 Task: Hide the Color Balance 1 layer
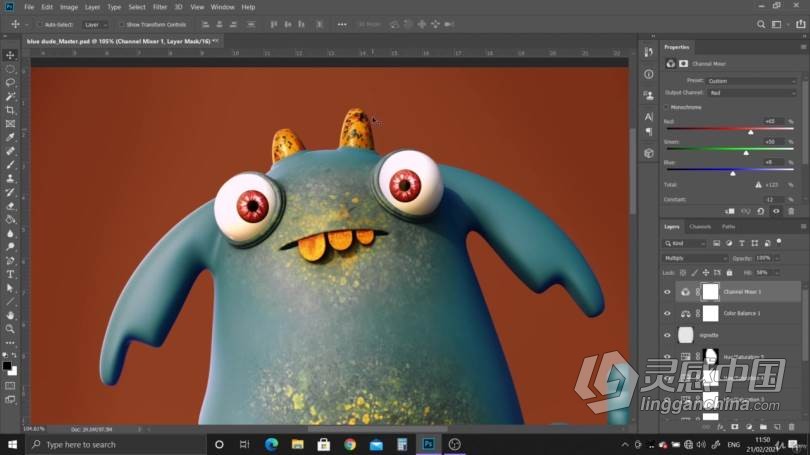667,313
